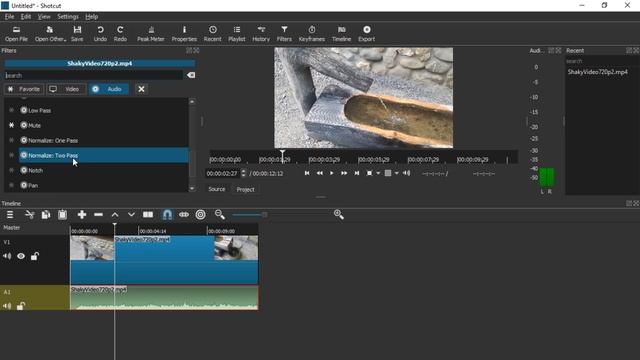The height and width of the screenshot is (360, 640).
Task: Click the Redo toolbar icon
Action: (120, 33)
